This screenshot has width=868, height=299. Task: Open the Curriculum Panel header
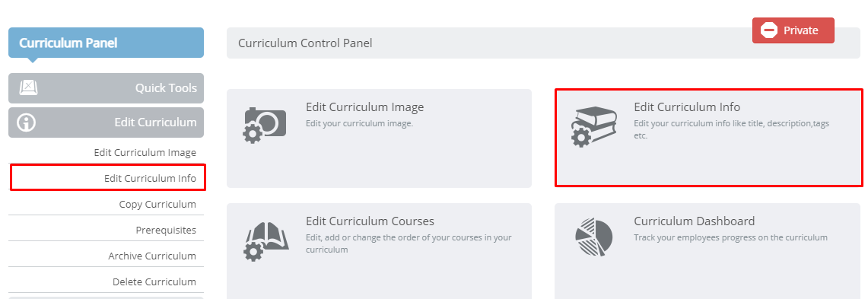coord(106,43)
